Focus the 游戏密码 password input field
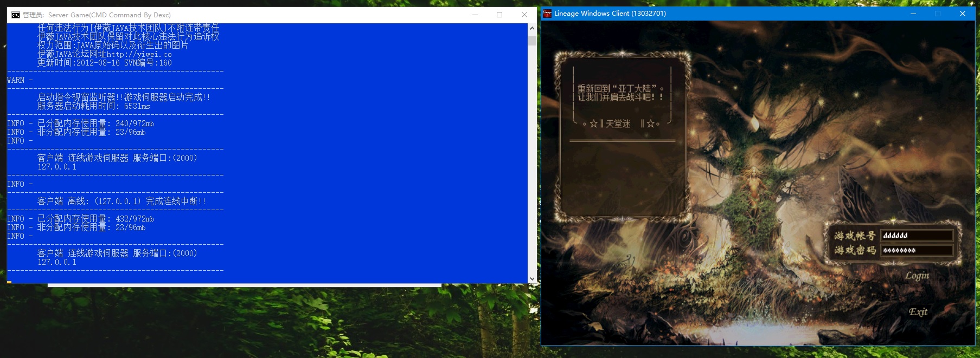The height and width of the screenshot is (358, 980). (917, 250)
